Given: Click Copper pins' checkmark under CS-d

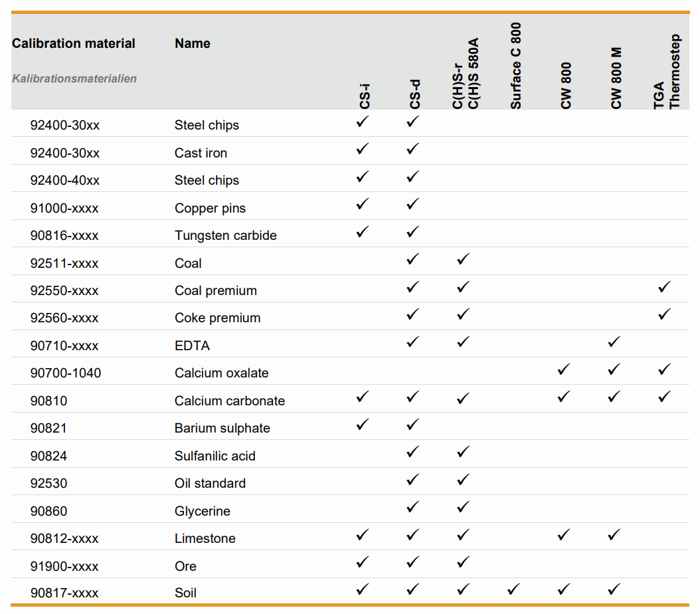Looking at the screenshot, I should click(x=412, y=204).
